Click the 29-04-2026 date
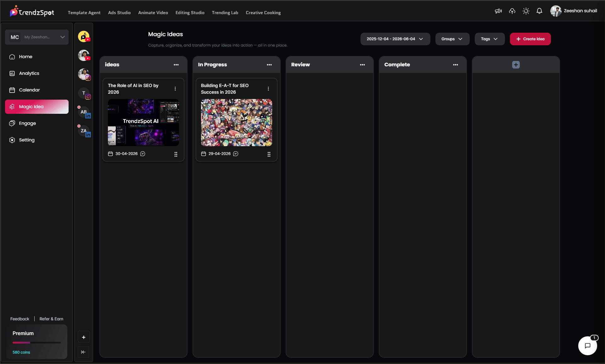 tap(220, 154)
